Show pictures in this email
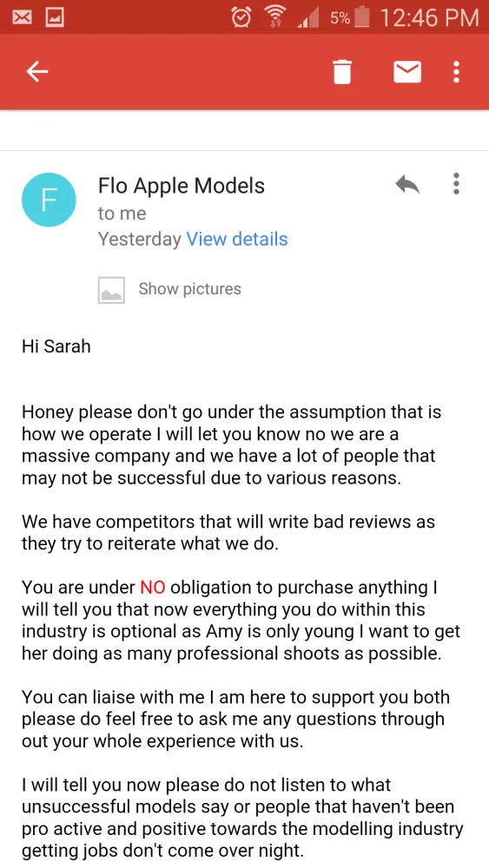Viewport: 489px width, 868px height. pyautogui.click(x=189, y=289)
